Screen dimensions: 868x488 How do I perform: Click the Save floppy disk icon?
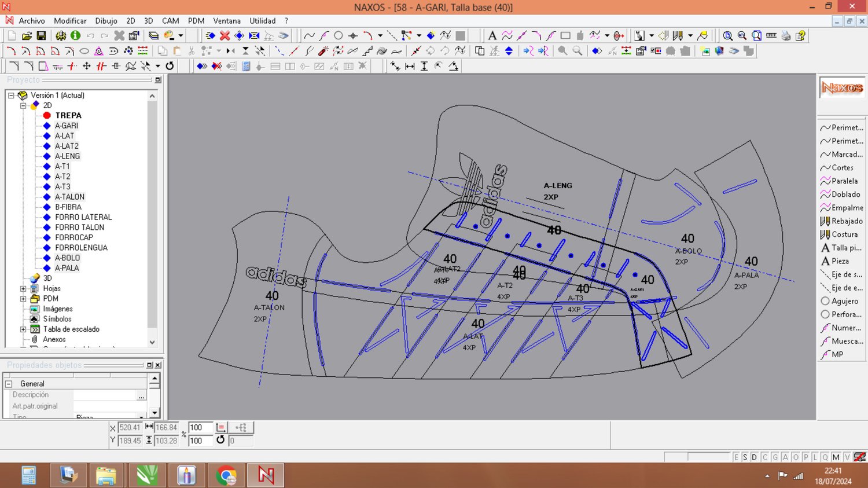pyautogui.click(x=41, y=36)
